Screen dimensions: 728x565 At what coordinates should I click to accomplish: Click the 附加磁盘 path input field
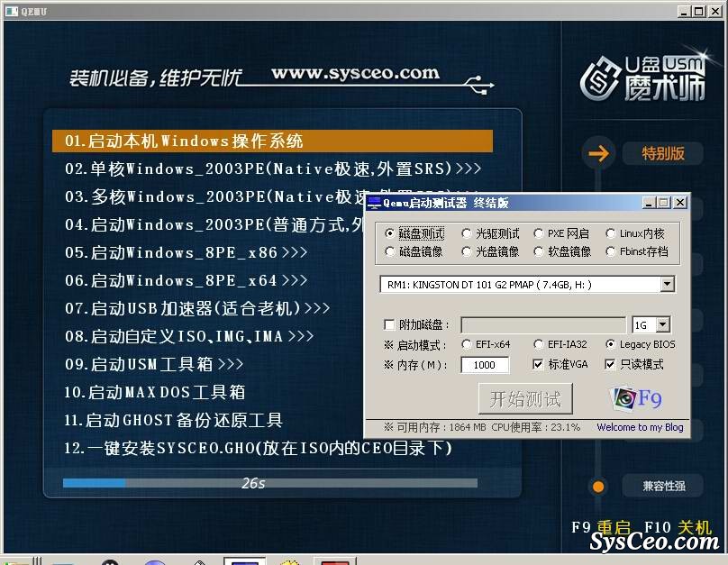point(543,325)
